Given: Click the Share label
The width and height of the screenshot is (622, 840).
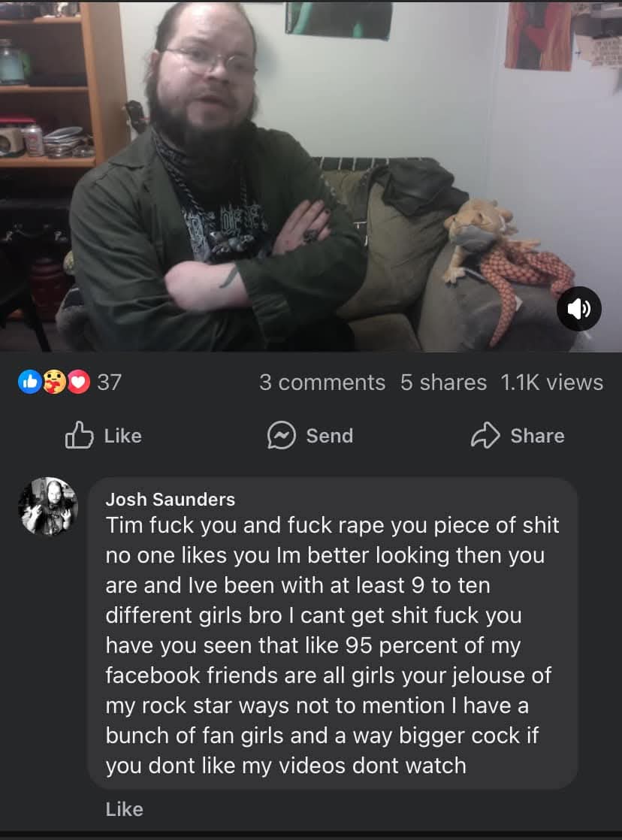Looking at the screenshot, I should click(537, 436).
